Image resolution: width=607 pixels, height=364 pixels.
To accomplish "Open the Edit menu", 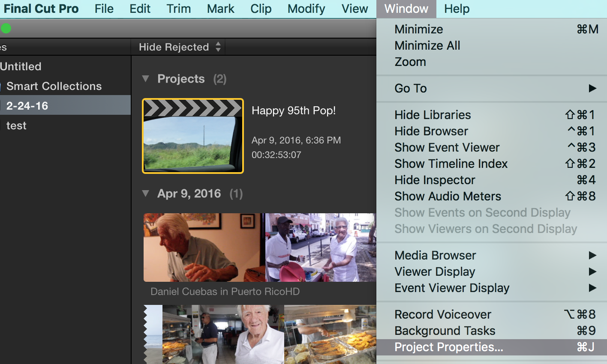I will pos(140,9).
